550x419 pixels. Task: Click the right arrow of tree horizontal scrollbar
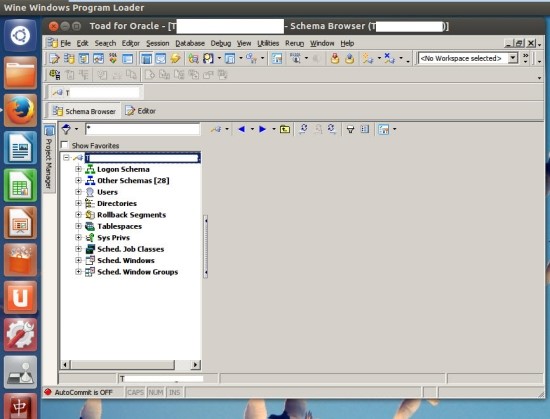tap(196, 365)
